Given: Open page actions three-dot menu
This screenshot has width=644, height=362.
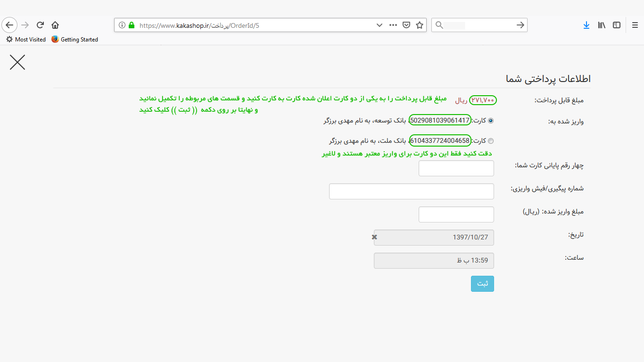Looking at the screenshot, I should coord(393,25).
